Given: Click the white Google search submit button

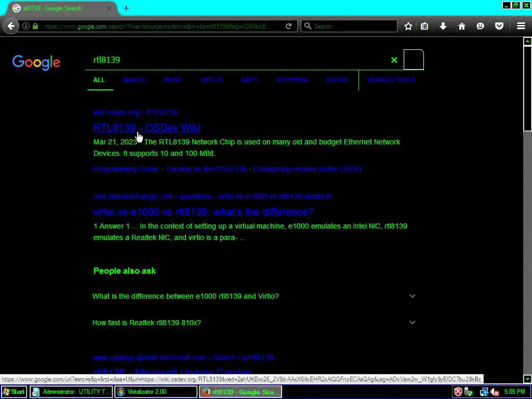Looking at the screenshot, I should 414,59.
